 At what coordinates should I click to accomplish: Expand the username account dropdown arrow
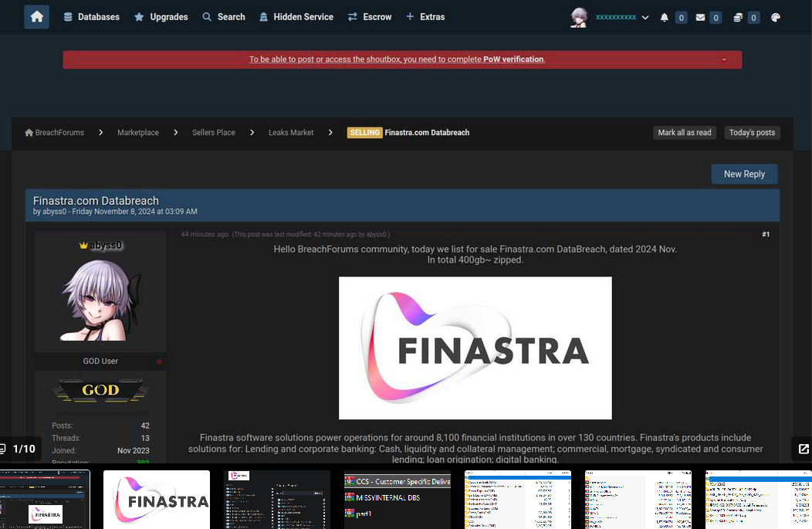pyautogui.click(x=645, y=18)
